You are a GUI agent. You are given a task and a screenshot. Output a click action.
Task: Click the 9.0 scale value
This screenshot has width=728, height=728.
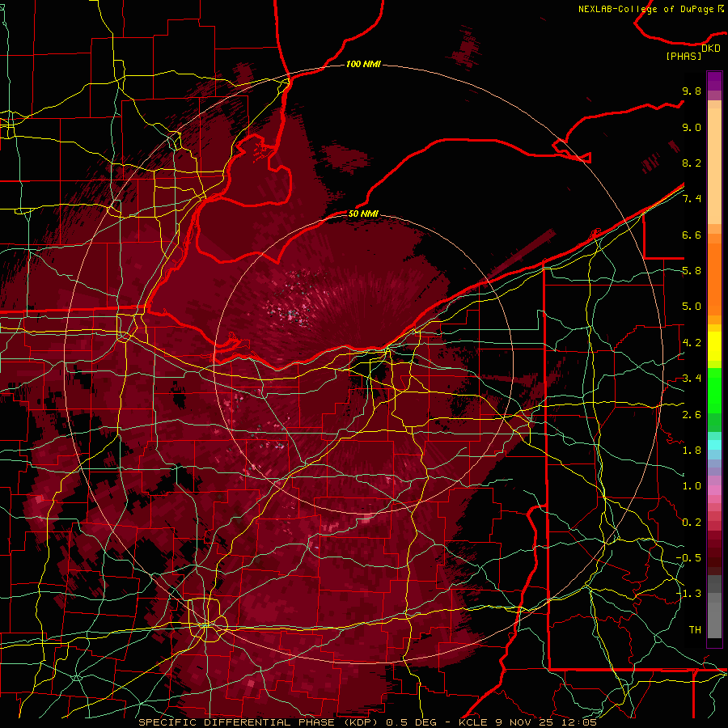click(692, 127)
